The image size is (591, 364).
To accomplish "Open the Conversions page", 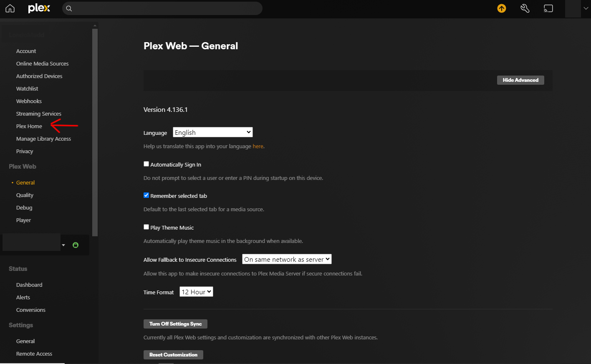I will 30,310.
